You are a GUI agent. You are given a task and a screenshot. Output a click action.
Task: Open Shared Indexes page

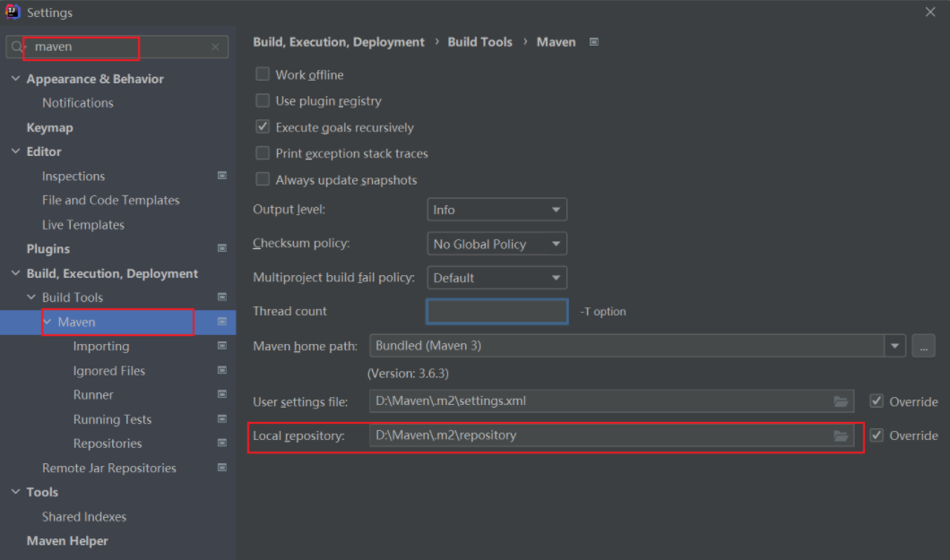click(x=84, y=516)
